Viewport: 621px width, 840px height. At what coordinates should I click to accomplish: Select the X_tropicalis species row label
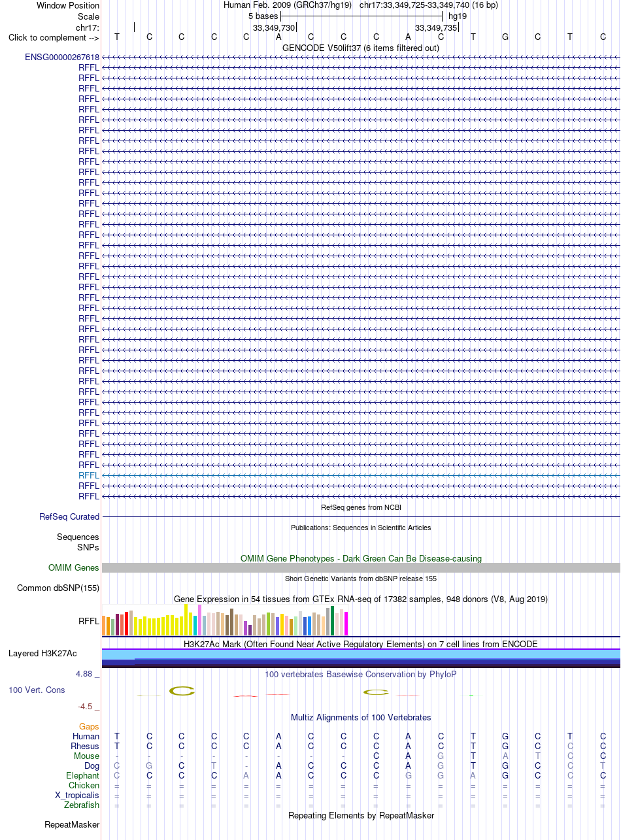77,795
